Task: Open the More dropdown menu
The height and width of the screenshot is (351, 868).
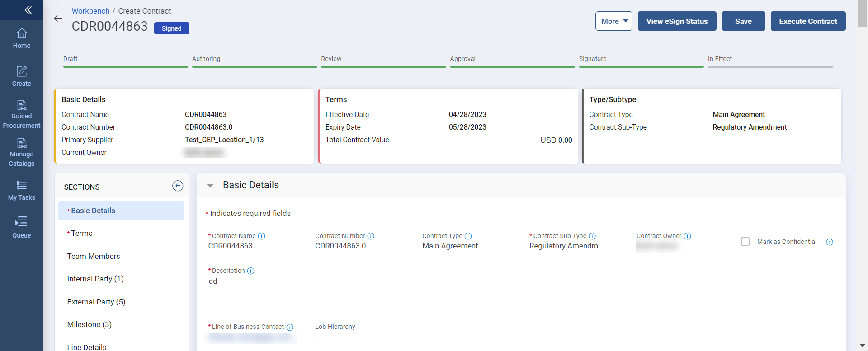Action: [613, 21]
